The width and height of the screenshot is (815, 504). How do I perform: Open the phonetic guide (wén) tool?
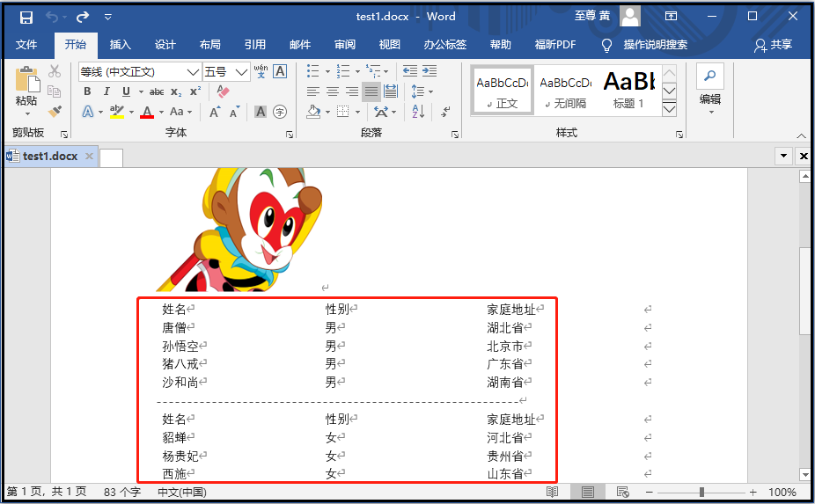(261, 71)
